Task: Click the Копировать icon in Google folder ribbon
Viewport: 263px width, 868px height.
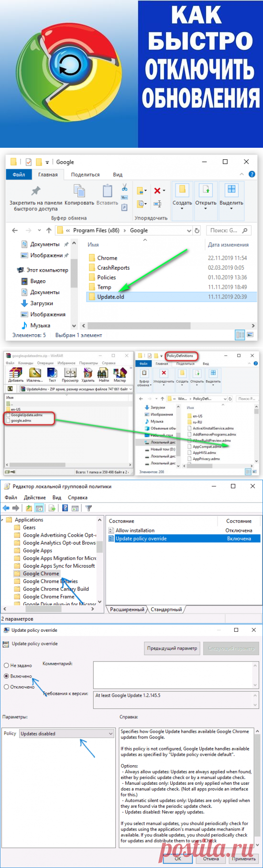Action: [x=79, y=191]
